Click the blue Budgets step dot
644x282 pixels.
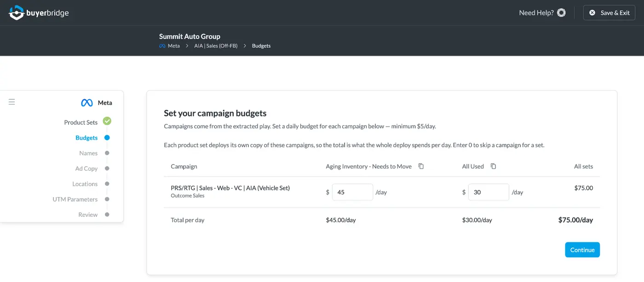tap(107, 137)
